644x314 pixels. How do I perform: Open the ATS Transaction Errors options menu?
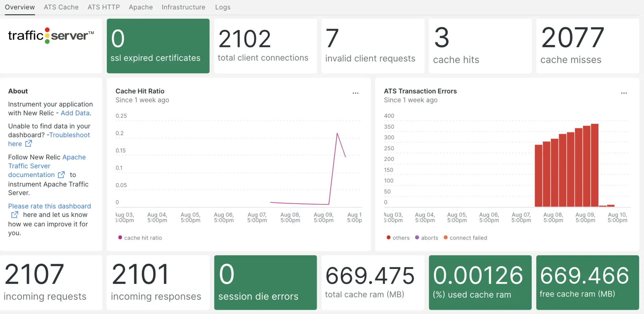pyautogui.click(x=624, y=93)
